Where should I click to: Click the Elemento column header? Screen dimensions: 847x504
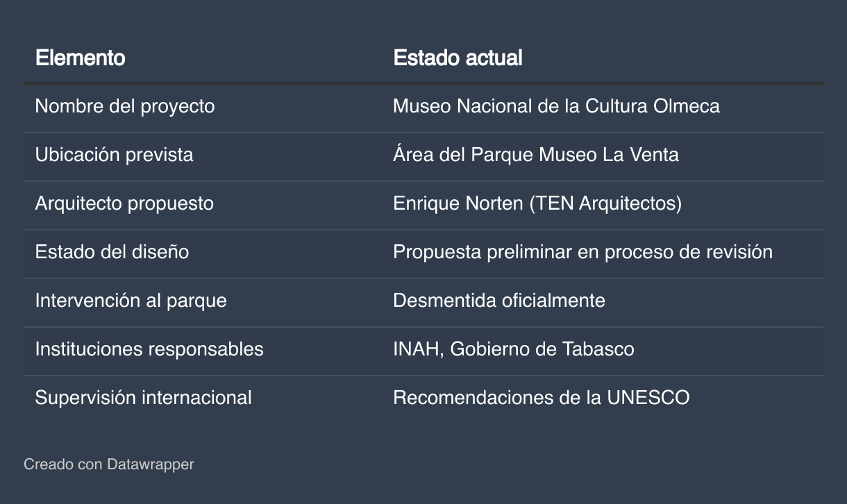(x=81, y=58)
